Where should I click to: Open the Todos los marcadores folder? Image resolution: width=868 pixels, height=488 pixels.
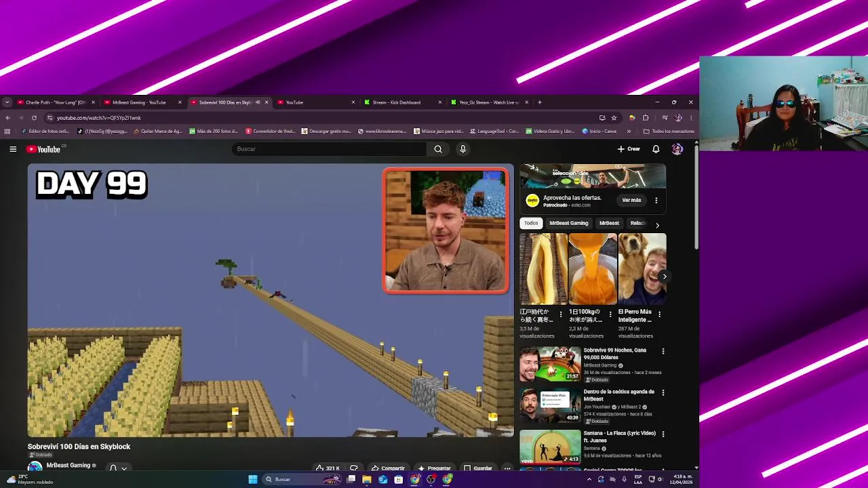(669, 131)
